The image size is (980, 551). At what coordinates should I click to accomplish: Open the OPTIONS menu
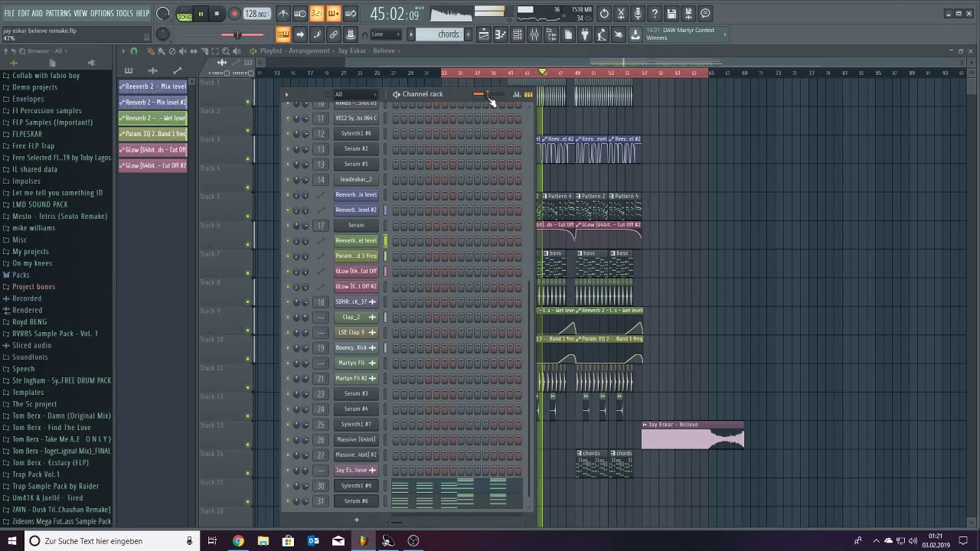(102, 14)
